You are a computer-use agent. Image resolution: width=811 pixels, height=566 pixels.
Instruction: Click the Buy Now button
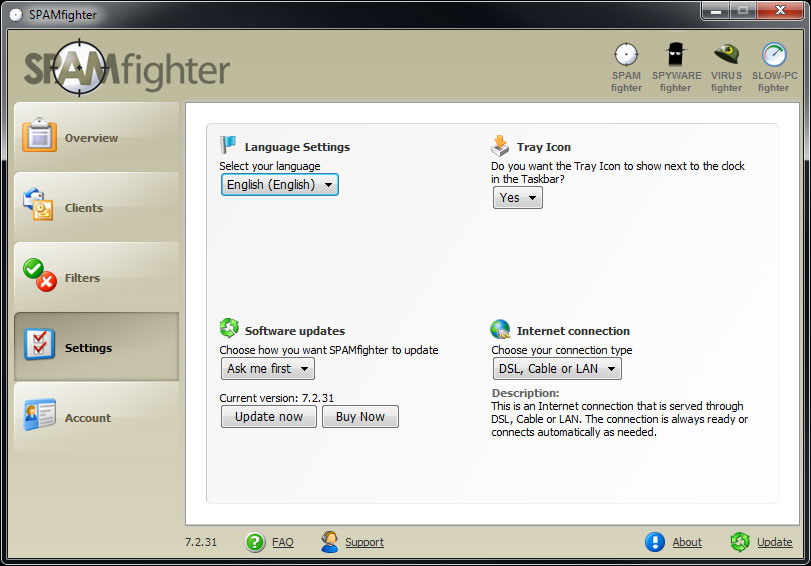pyautogui.click(x=361, y=416)
